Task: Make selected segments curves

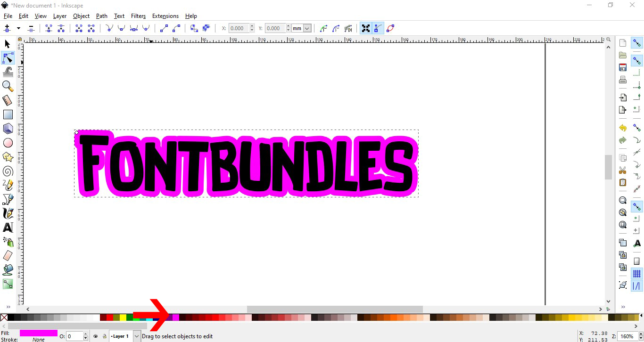Action: (176, 28)
